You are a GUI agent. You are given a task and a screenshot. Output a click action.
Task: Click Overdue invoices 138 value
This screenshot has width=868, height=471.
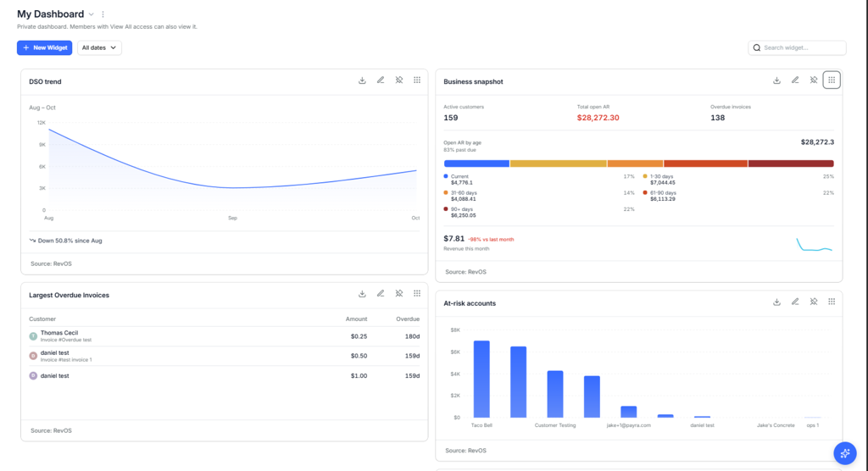pyautogui.click(x=717, y=118)
